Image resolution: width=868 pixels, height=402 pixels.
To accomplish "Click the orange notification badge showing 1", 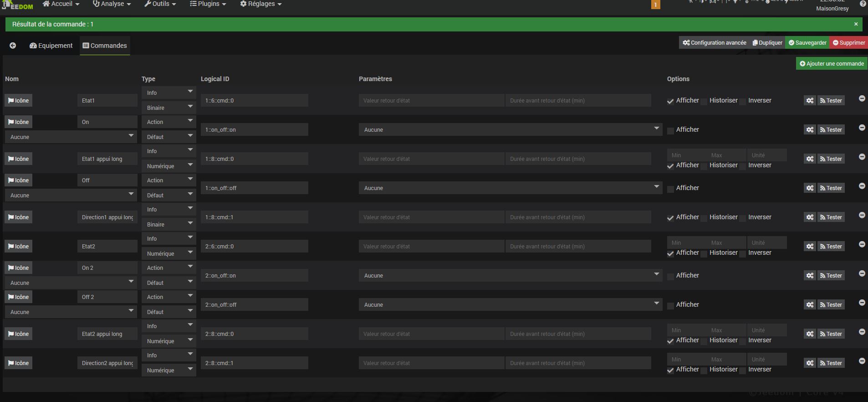I will point(656,5).
